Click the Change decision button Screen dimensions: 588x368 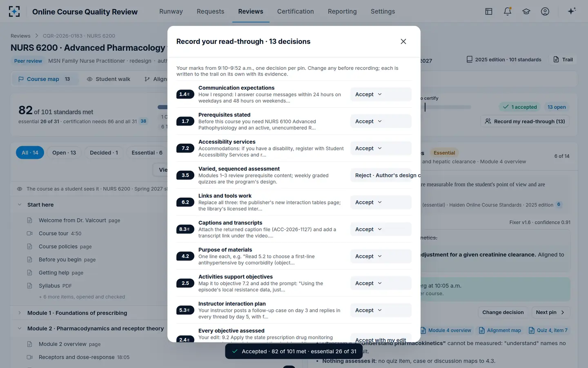coord(503,312)
